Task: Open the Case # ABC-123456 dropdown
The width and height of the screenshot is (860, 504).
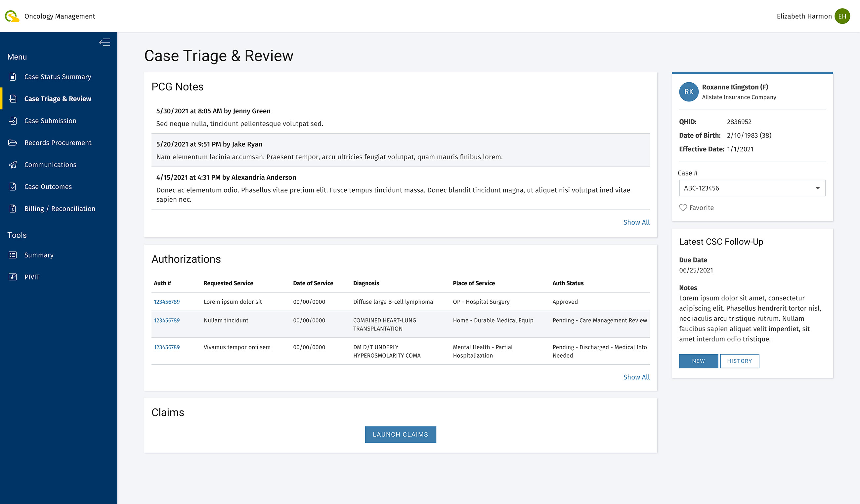Action: click(752, 188)
